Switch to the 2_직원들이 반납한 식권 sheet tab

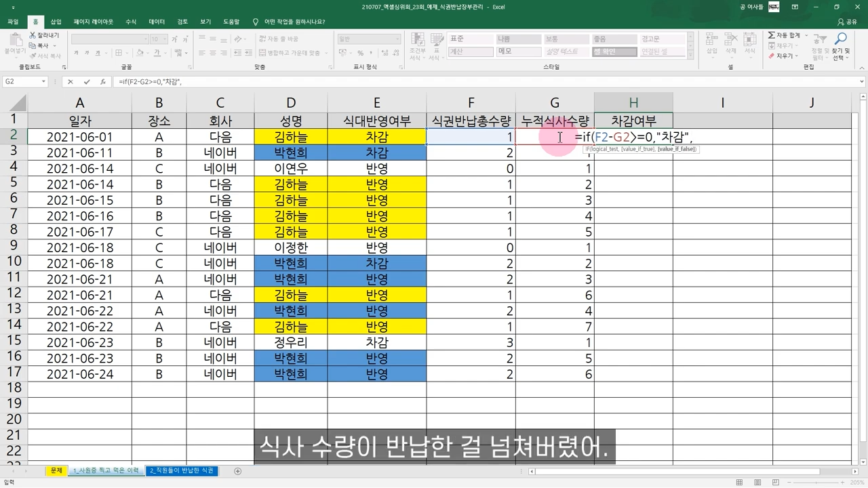tap(180, 471)
